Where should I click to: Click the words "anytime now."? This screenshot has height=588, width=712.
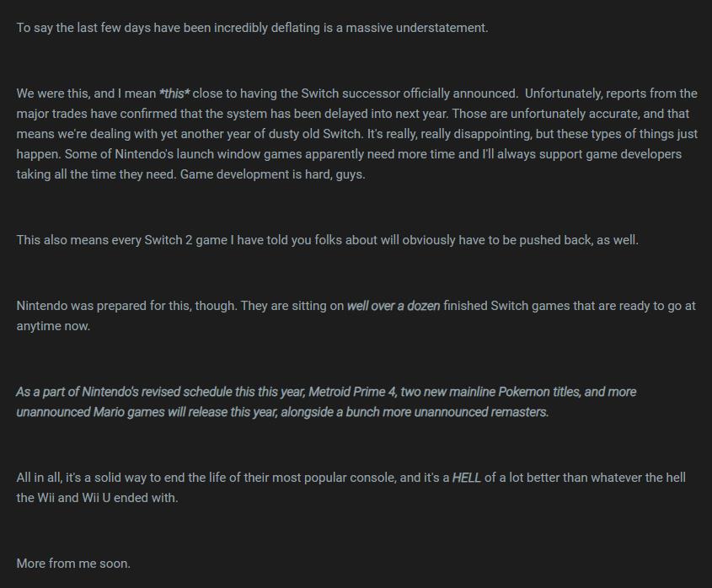click(53, 326)
